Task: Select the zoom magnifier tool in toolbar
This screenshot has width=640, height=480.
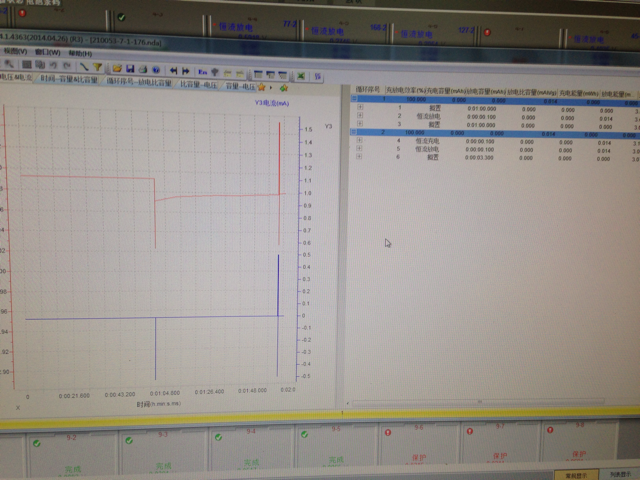Action: (x=9, y=64)
